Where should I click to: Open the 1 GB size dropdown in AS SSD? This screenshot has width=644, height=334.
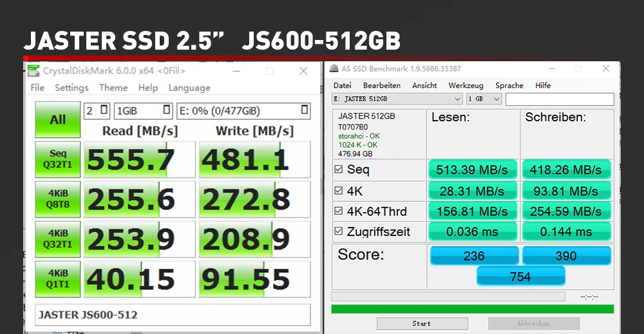point(484,99)
